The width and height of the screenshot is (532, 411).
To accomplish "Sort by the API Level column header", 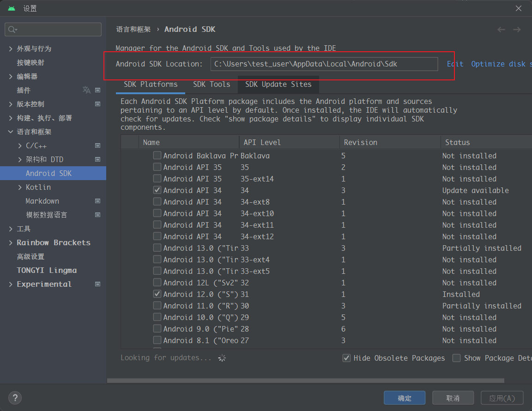I will 290,142.
